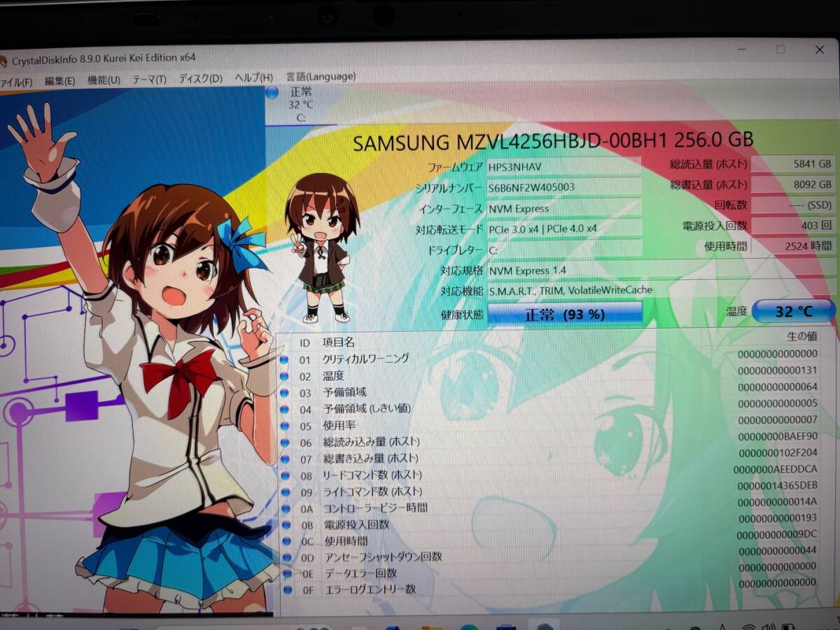Click the ファームウェア field HPS3NHAV

tap(564, 167)
